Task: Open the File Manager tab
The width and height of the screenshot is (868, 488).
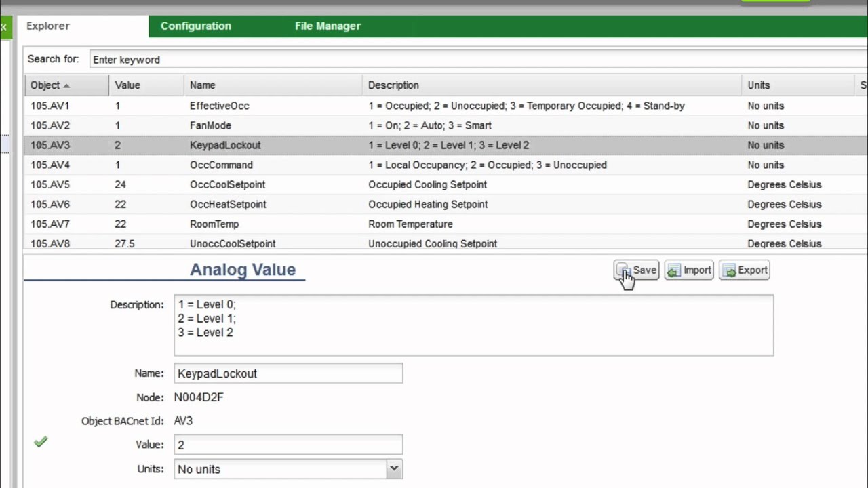Action: coord(328,26)
